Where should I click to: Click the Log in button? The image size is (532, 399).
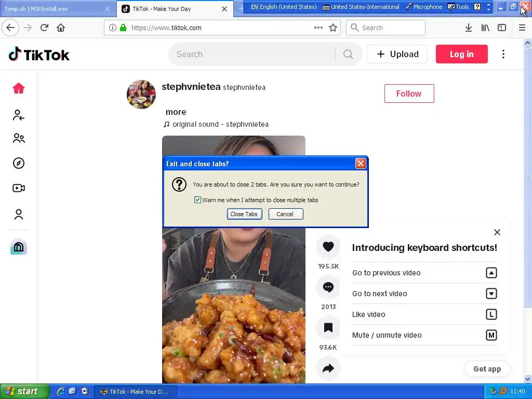(462, 54)
